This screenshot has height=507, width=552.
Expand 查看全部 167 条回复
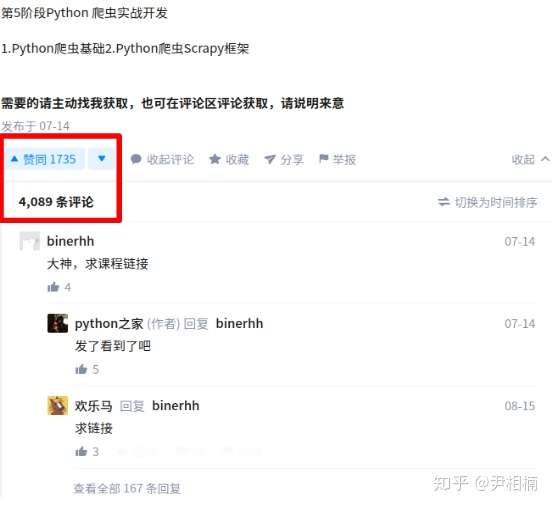coord(127,488)
